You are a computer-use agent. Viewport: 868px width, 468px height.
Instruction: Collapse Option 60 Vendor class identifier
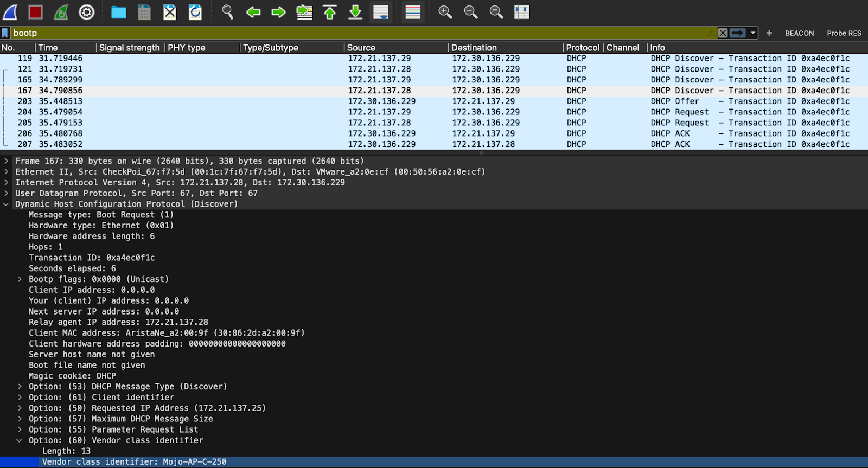20,440
